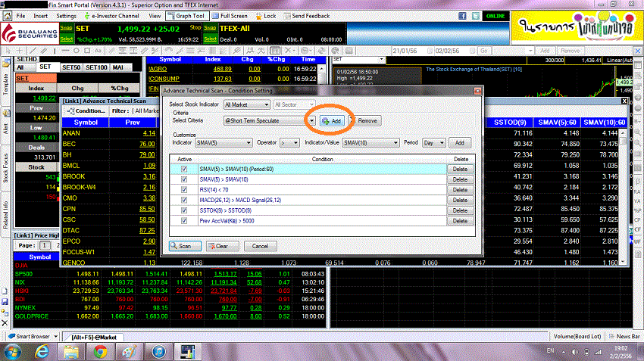Image resolution: width=644 pixels, height=361 pixels.
Task: Open the Facebook icon link
Action: tap(462, 16)
